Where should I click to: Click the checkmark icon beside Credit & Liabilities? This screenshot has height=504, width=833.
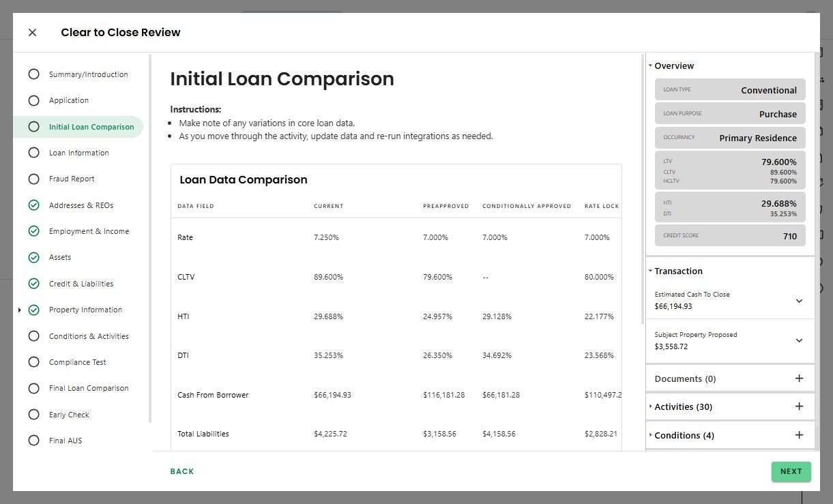click(x=33, y=284)
